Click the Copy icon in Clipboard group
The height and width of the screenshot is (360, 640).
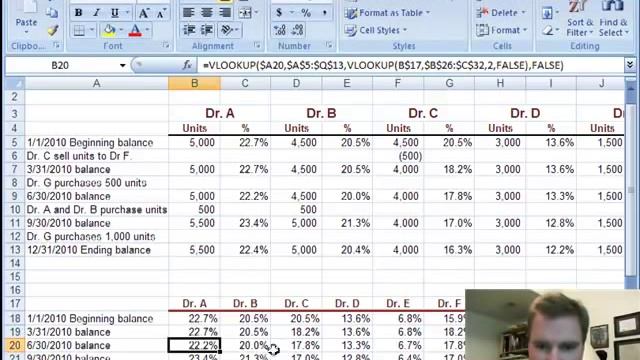[x=52, y=13]
